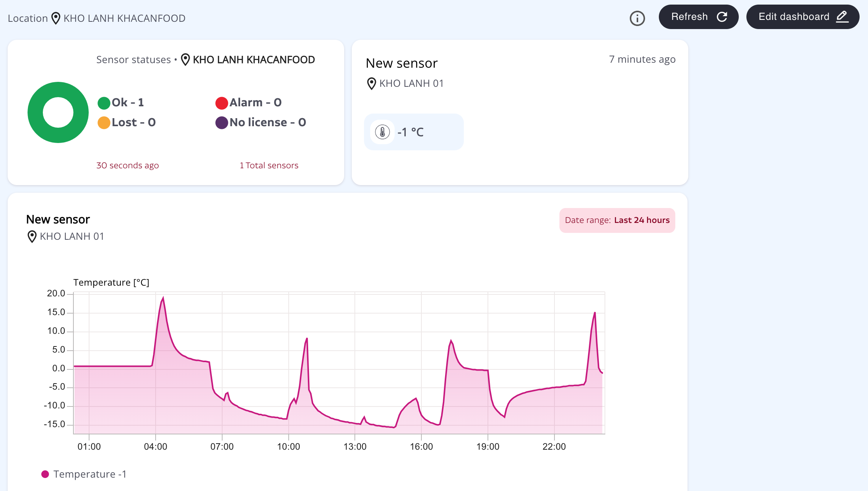Click the orange Lost status dot

point(104,123)
